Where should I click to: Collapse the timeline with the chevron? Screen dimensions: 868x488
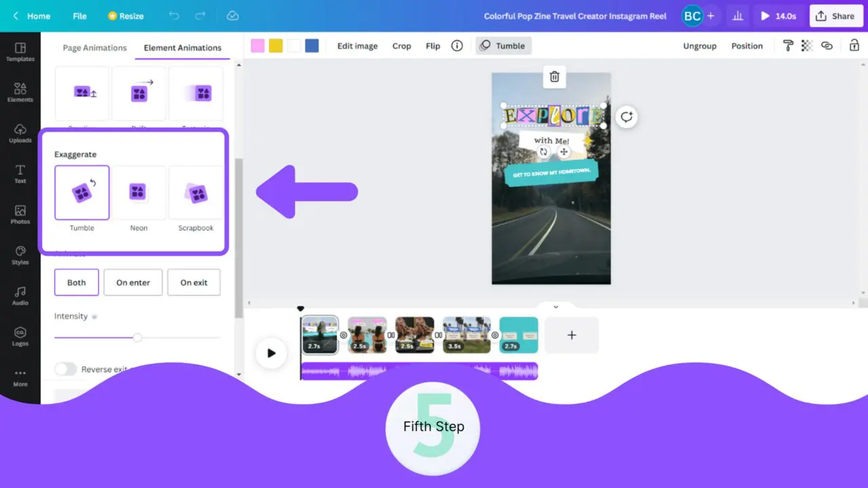(x=556, y=306)
